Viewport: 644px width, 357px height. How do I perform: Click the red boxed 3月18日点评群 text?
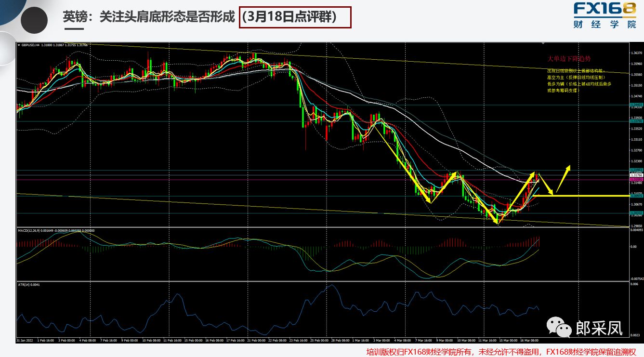coord(295,17)
